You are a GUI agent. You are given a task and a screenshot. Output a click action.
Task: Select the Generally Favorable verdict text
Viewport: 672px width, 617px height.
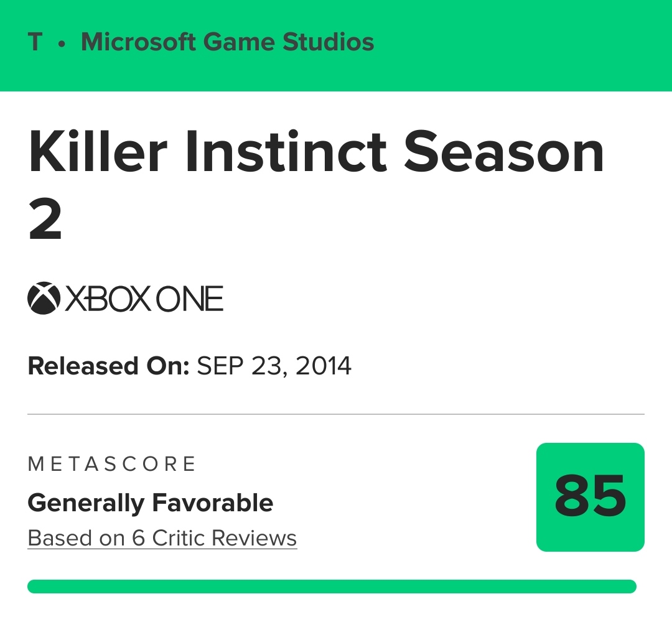151,503
